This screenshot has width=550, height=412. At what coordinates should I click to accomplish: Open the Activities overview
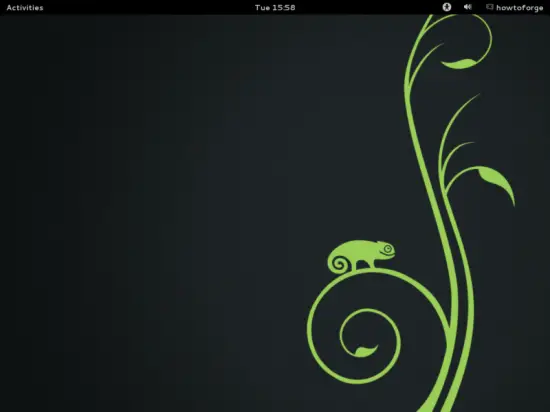(x=25, y=7)
